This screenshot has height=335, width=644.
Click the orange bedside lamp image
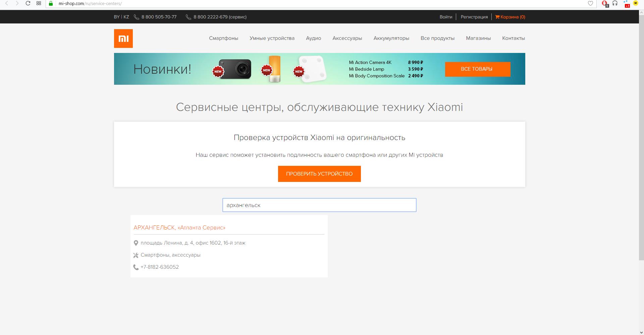point(275,69)
